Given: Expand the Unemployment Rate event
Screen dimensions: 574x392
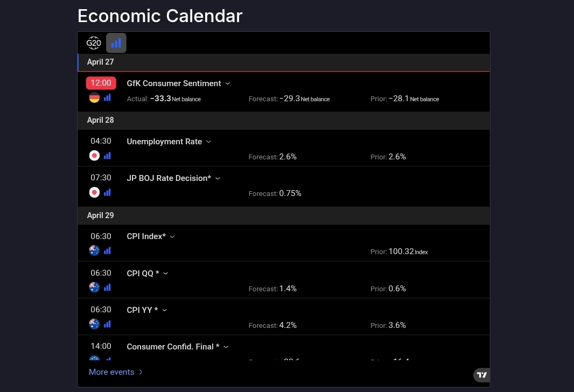Looking at the screenshot, I should click(209, 142).
